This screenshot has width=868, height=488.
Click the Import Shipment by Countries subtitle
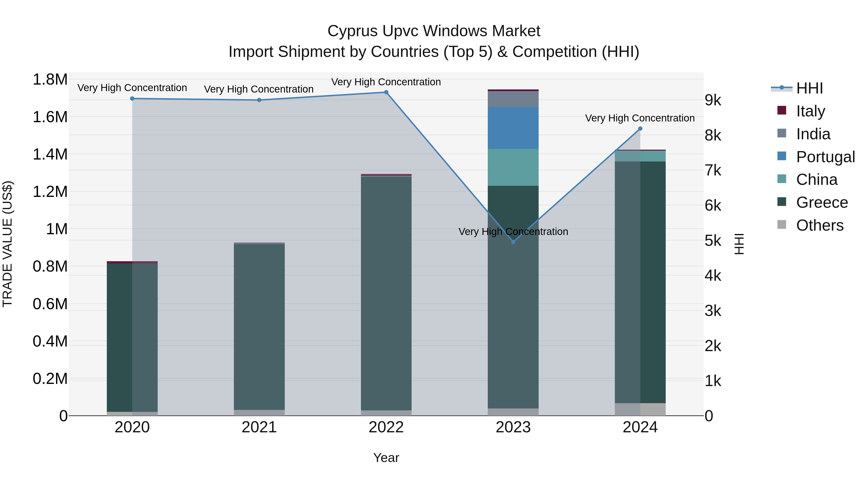pyautogui.click(x=434, y=52)
